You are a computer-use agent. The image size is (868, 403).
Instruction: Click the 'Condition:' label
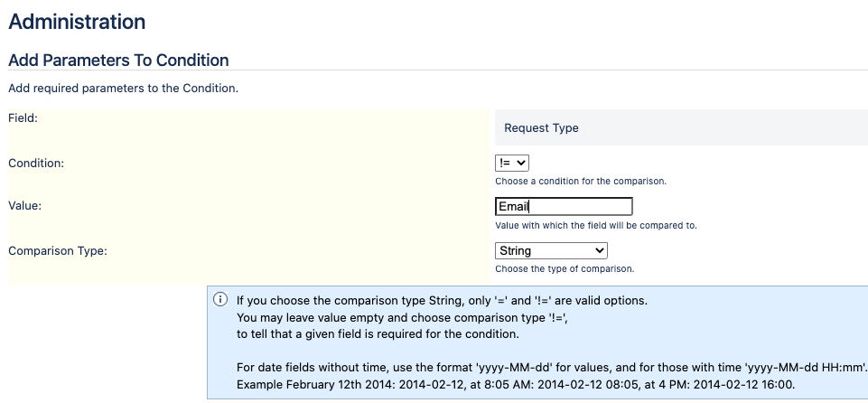36,164
